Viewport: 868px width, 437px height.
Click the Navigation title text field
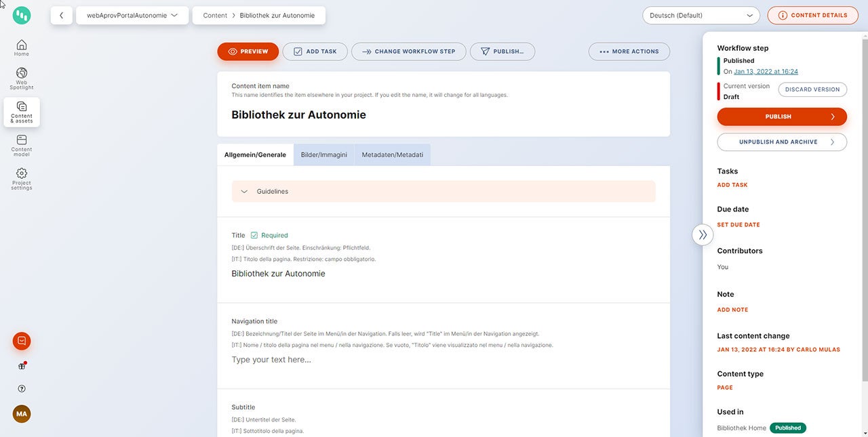[x=443, y=360]
